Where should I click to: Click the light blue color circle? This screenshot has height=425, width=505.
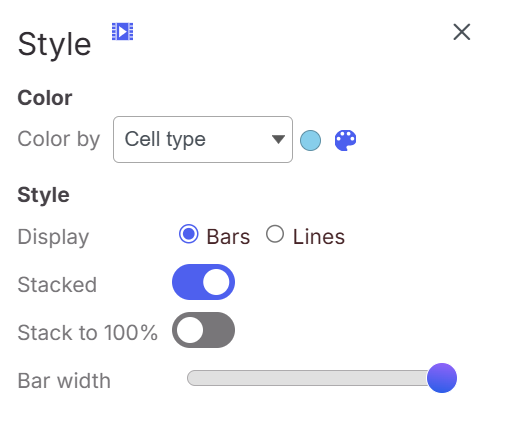click(310, 140)
